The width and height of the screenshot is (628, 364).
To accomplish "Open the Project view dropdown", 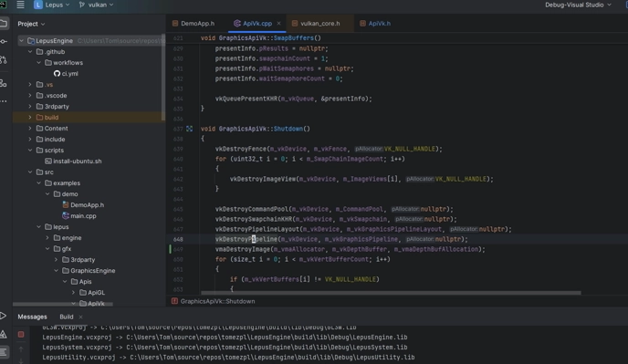I will click(x=31, y=24).
